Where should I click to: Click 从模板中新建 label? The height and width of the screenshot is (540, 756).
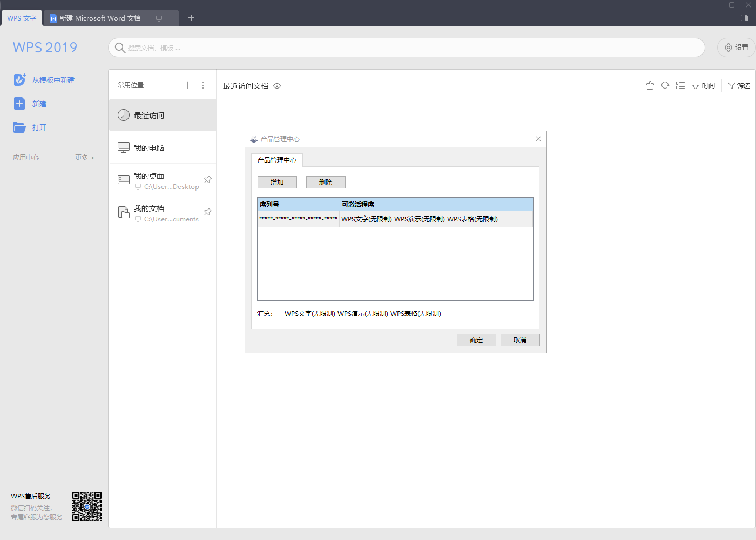click(x=53, y=80)
